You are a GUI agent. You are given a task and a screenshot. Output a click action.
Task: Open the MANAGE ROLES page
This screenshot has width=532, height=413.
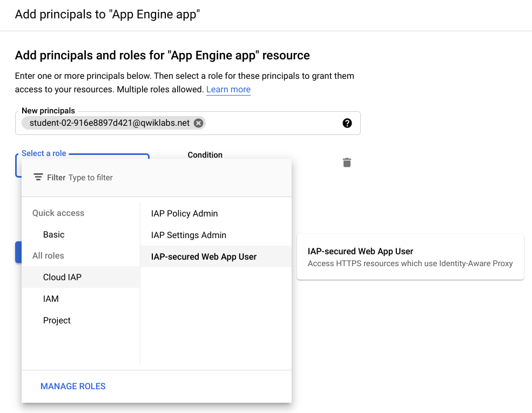click(x=72, y=386)
